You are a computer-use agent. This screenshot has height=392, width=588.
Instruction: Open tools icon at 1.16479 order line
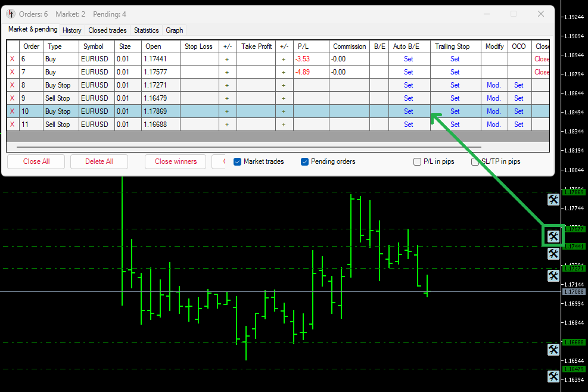pos(553,377)
